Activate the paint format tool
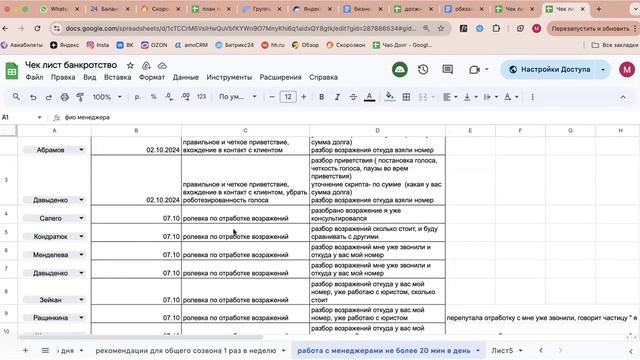 coord(80,97)
